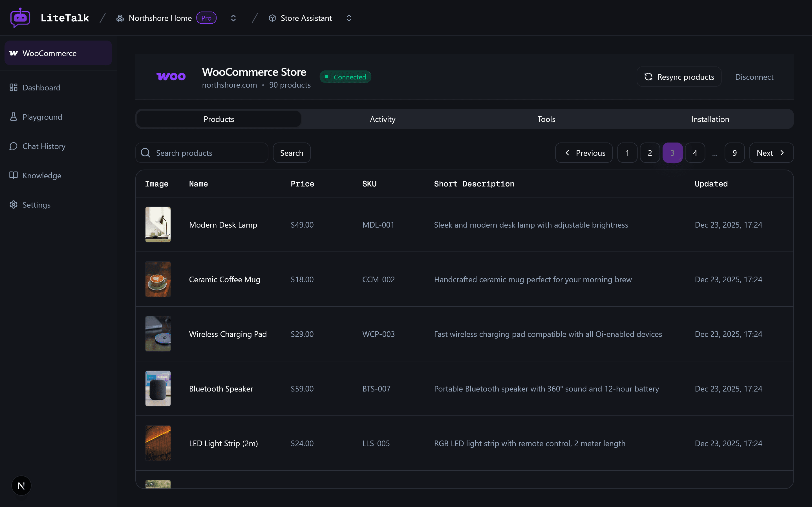The height and width of the screenshot is (507, 812).
Task: Open the Store Assistant dropdown
Action: pyautogui.click(x=349, y=18)
